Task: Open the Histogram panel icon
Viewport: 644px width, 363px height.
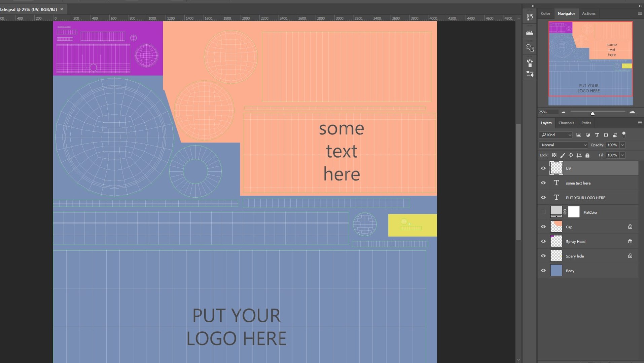Action: (x=530, y=33)
